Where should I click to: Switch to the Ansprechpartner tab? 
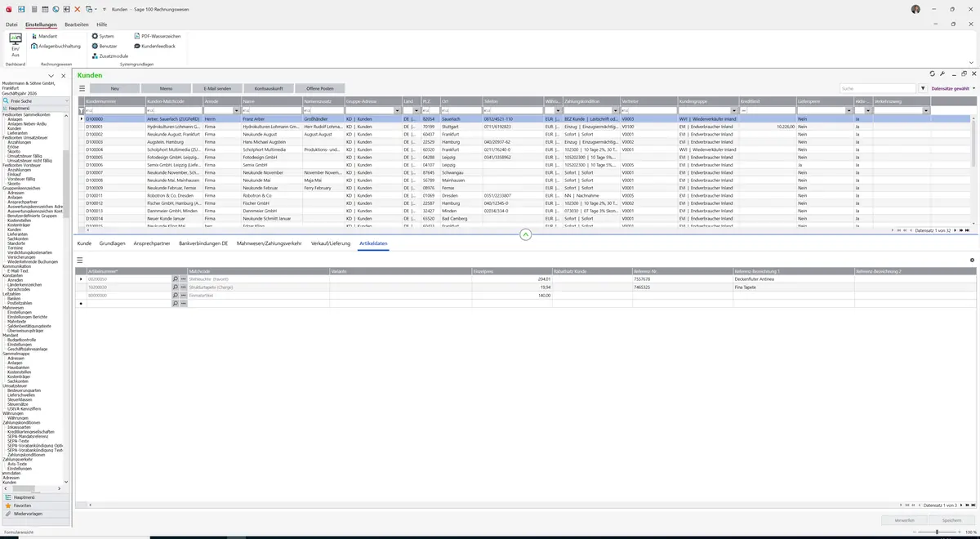point(152,243)
